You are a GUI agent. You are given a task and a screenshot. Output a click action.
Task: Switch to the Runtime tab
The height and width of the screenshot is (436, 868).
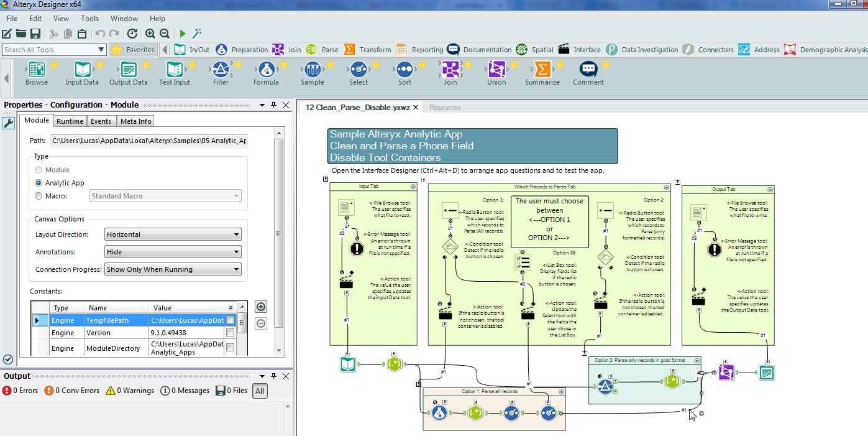(x=70, y=121)
